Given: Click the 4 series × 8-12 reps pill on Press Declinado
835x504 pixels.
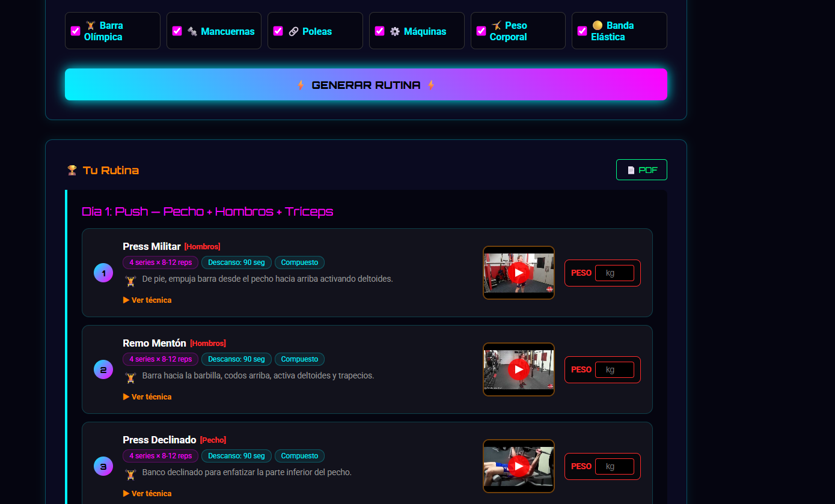Looking at the screenshot, I should [161, 456].
